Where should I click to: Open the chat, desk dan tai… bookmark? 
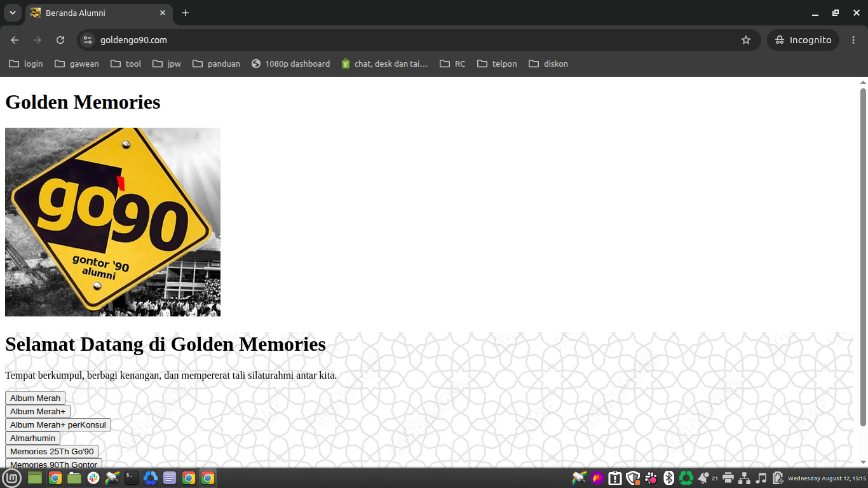[384, 64]
